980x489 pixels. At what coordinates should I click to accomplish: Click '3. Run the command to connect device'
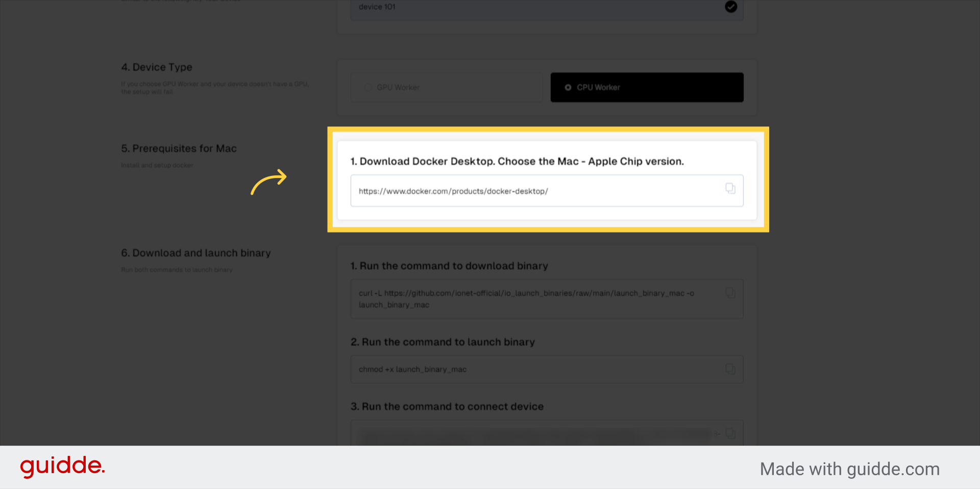tap(447, 406)
